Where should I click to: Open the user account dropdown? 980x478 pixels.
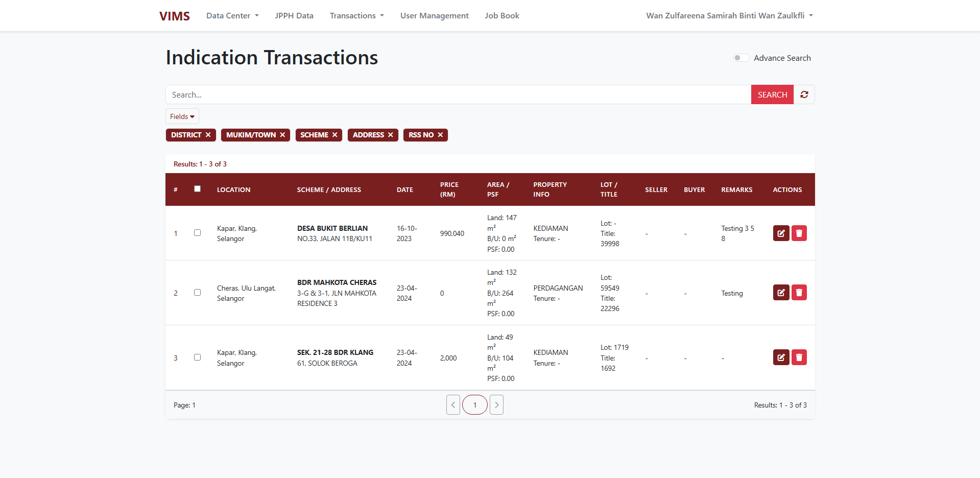point(729,16)
